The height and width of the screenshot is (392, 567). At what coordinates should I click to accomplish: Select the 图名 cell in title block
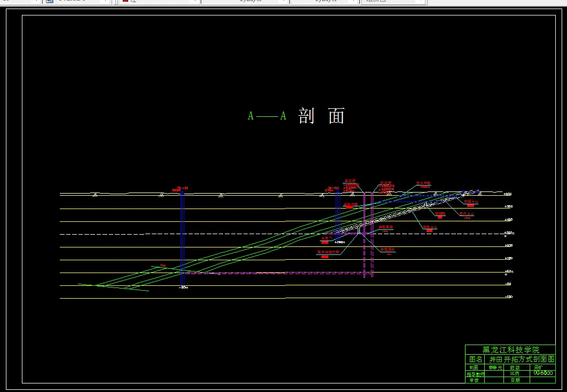click(x=476, y=359)
